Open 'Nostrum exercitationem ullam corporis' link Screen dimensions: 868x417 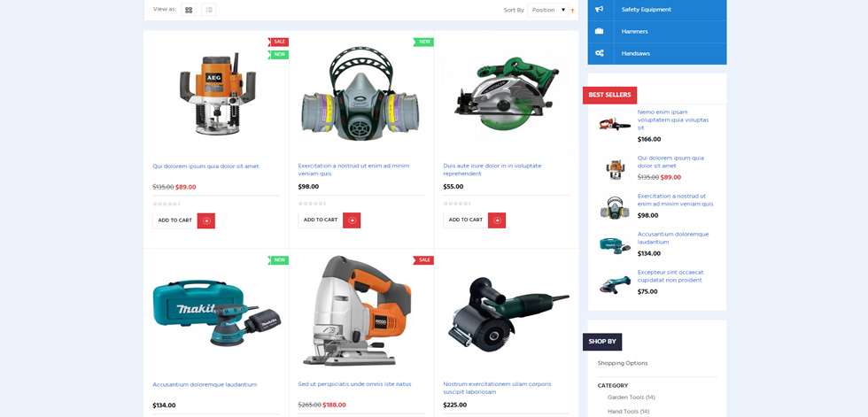(497, 389)
